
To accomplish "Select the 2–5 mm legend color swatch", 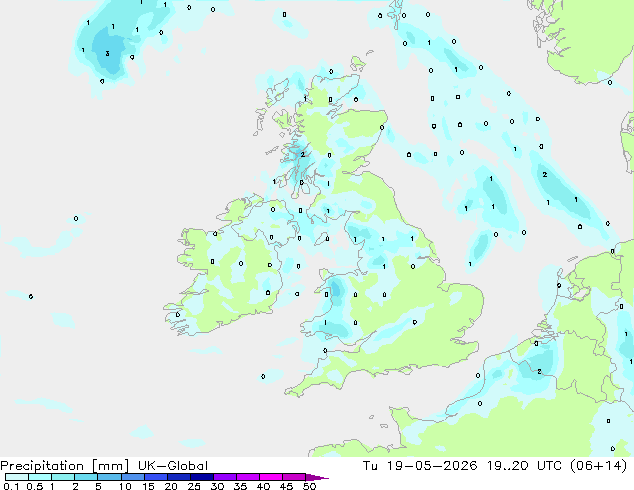I will coord(86,477).
